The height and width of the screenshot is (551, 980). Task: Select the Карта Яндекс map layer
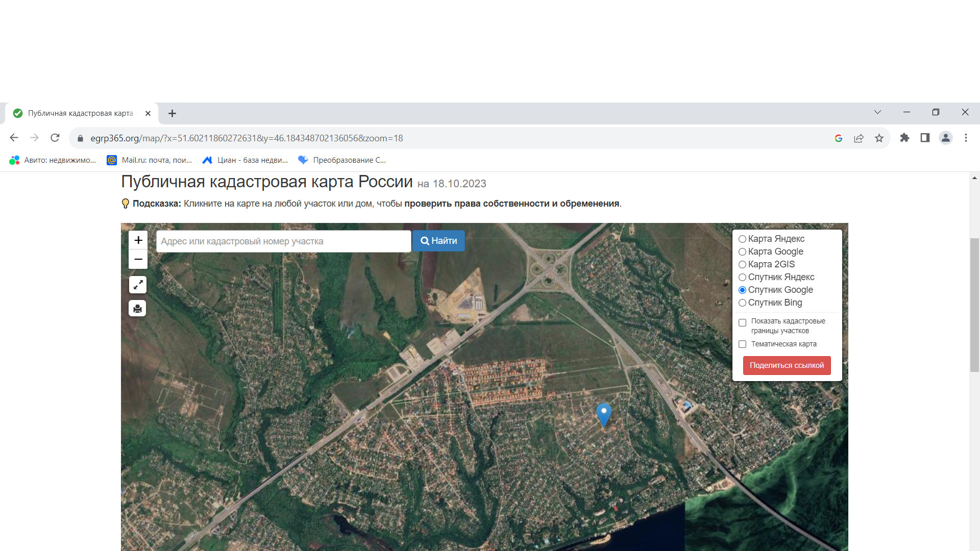point(742,239)
